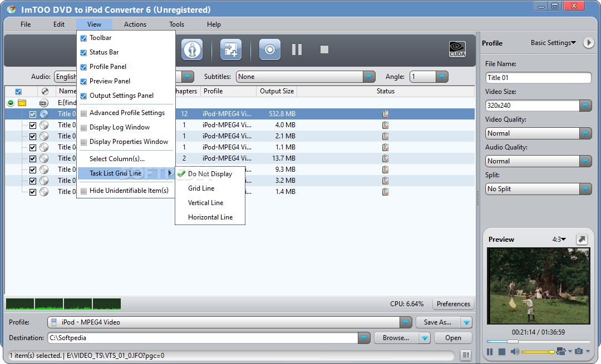Toggle the Output Settings Panel option

(83, 96)
